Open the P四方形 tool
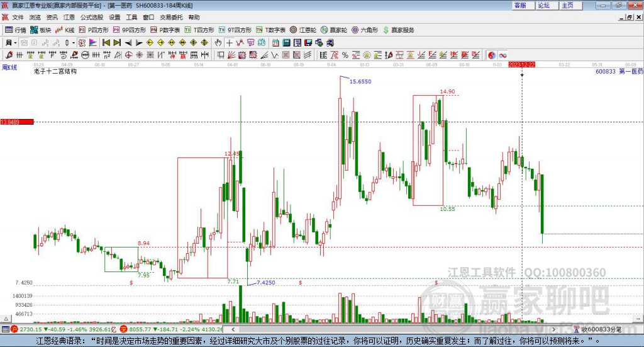The height and width of the screenshot is (347, 644). (x=94, y=30)
